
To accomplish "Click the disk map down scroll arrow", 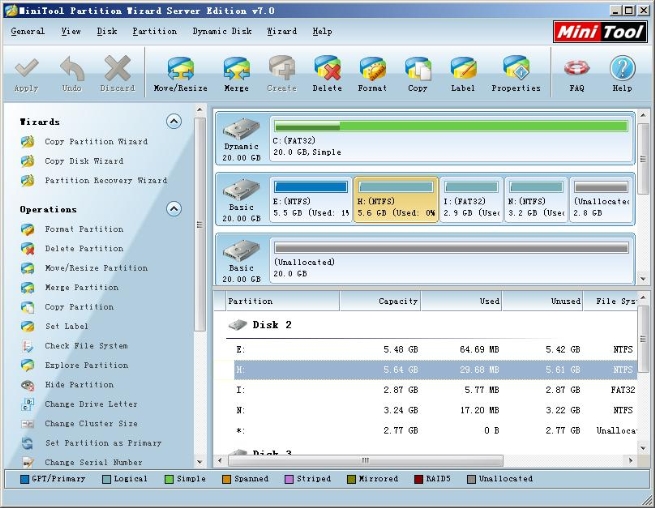I will [643, 279].
